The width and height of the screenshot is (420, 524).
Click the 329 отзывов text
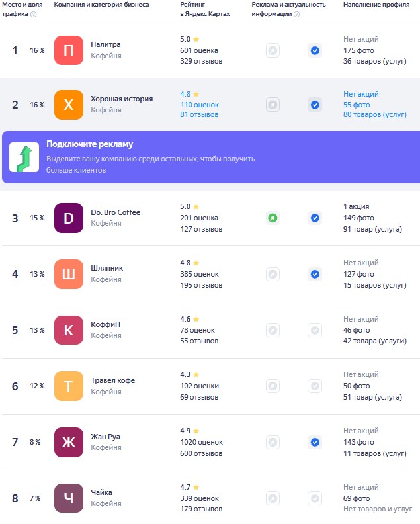(x=201, y=61)
